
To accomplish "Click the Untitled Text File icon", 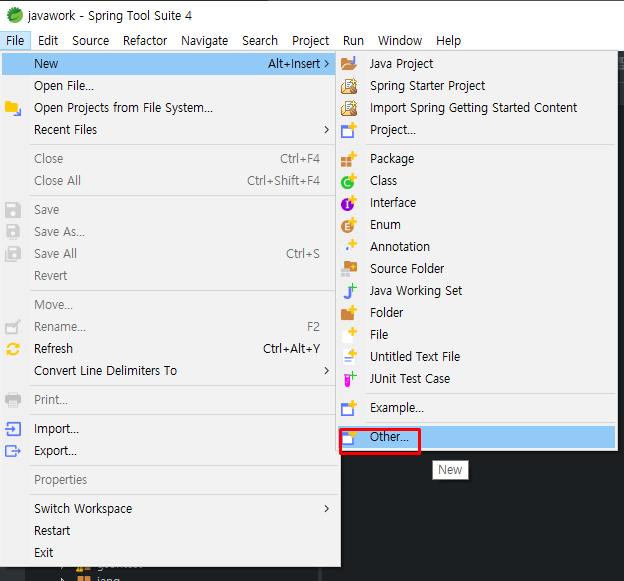I will pos(349,357).
